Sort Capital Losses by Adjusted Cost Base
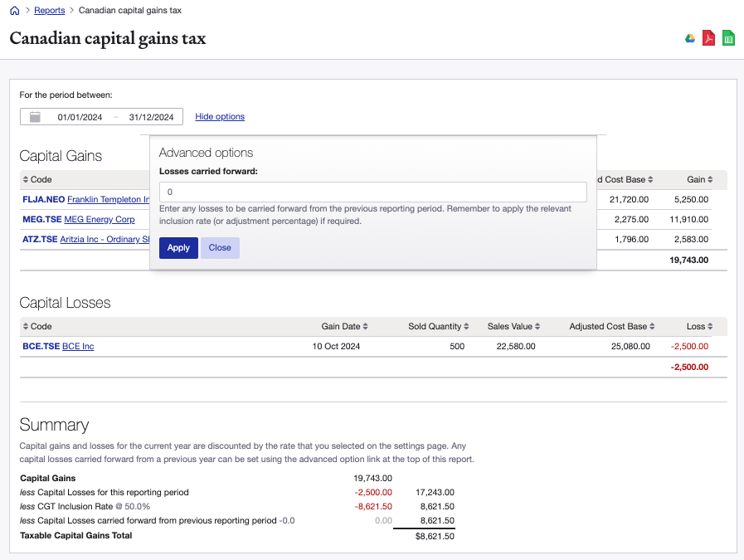The height and width of the screenshot is (560, 744). (611, 327)
